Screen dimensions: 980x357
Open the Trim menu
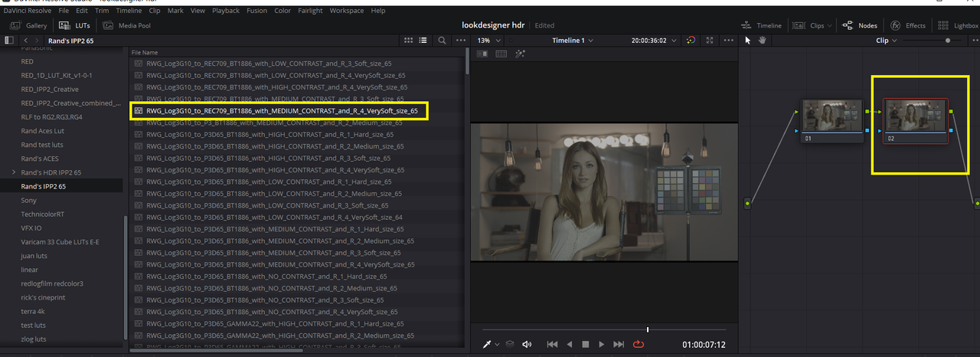(101, 11)
